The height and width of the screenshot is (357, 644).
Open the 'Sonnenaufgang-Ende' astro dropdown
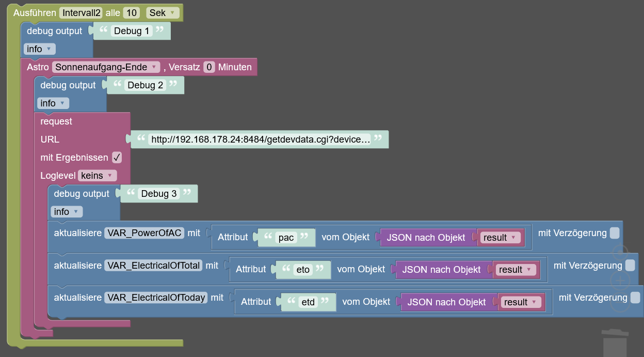[x=107, y=67]
